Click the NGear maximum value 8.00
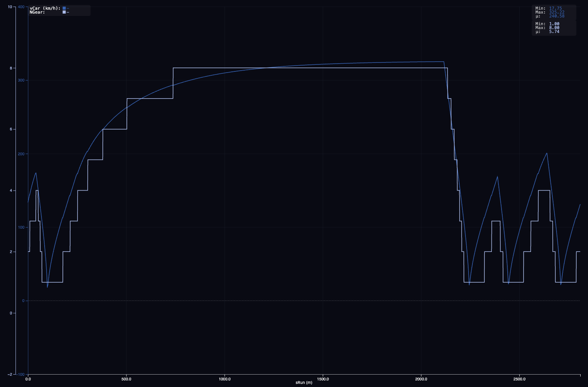Screen dimensions: 588x387 554,28
